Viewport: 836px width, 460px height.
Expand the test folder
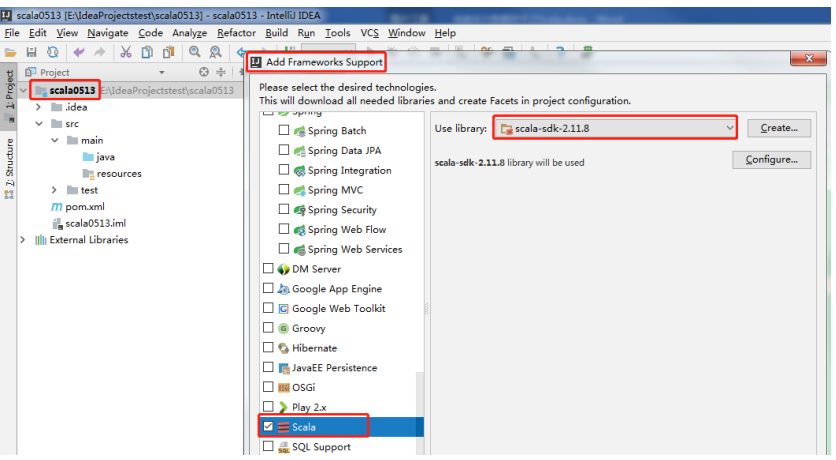[54, 190]
